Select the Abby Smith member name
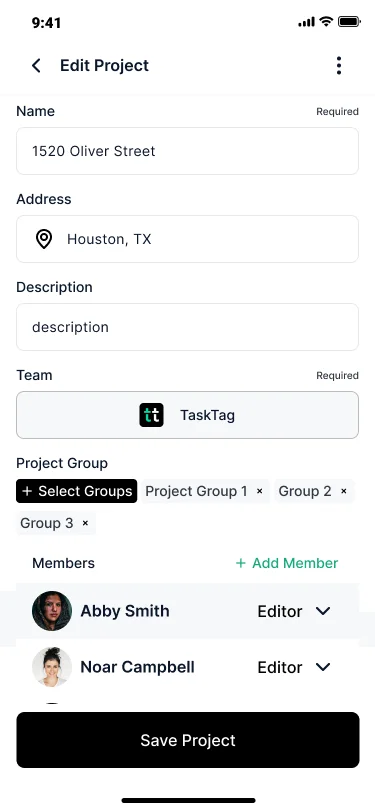This screenshot has height=812, width=375. click(125, 611)
